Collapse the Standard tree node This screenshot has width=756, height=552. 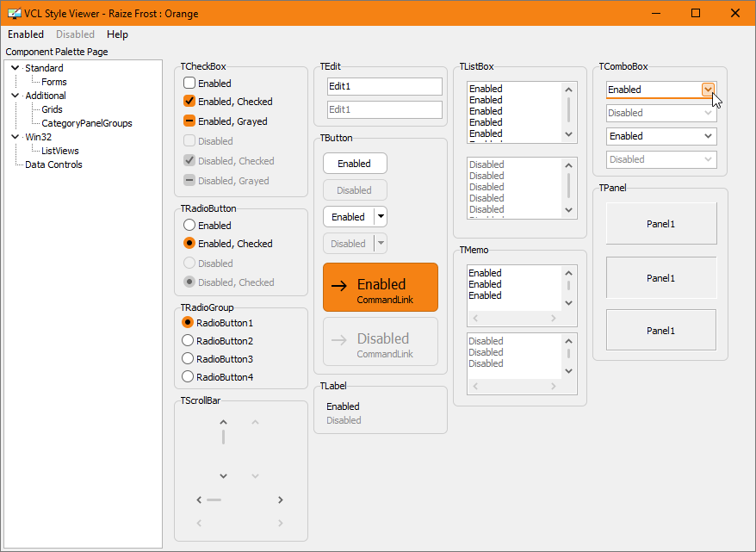click(15, 68)
